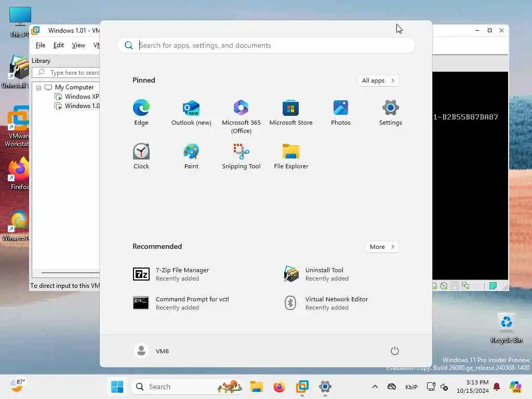Switch to VMware Workstation on taskbar

pyautogui.click(x=302, y=387)
